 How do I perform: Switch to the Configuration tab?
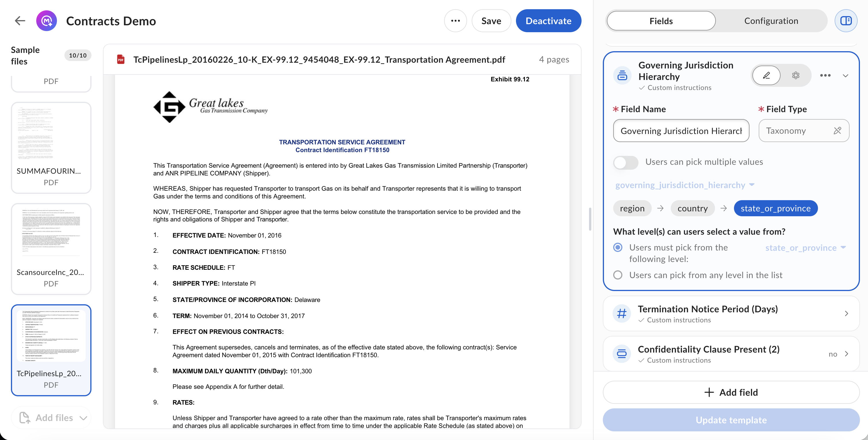pyautogui.click(x=771, y=21)
